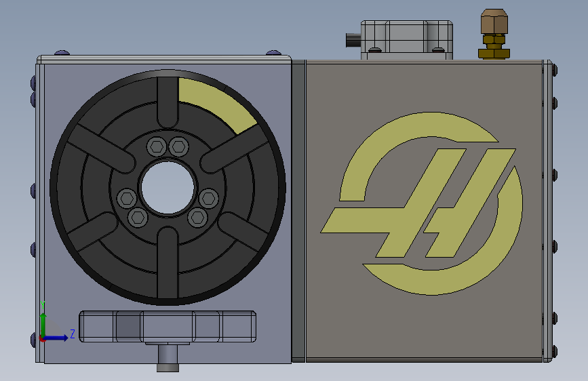588x381 pixels.
Task: Click the Z label of the coordinate triad
Action: tap(73, 334)
